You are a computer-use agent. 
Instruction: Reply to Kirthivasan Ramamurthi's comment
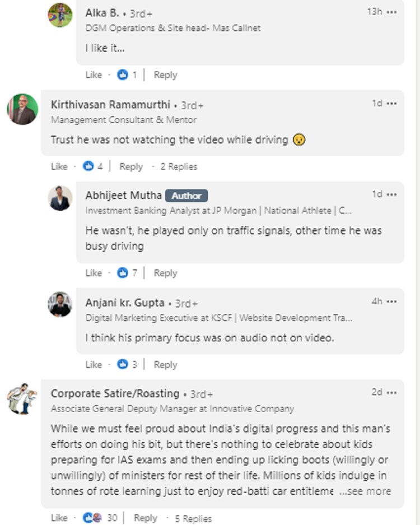pos(131,166)
